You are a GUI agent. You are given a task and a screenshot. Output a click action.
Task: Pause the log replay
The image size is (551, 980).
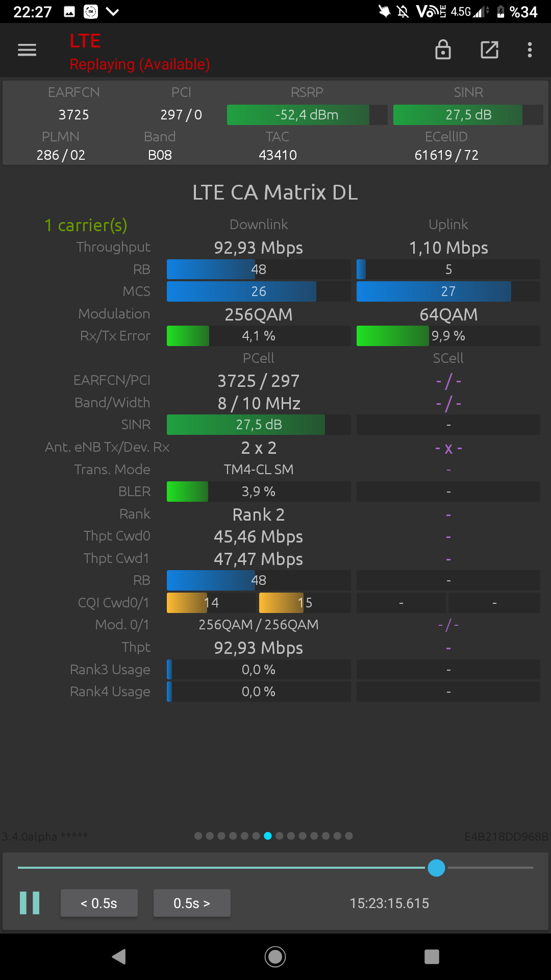(x=30, y=903)
